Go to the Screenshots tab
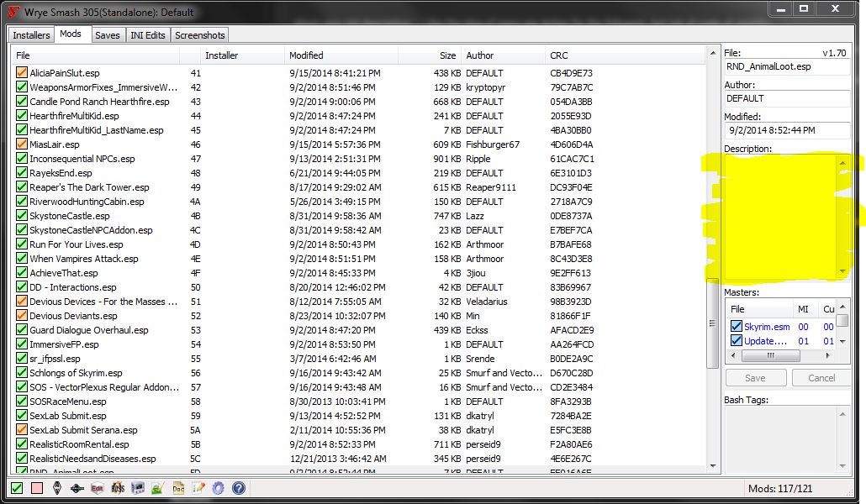Image resolution: width=866 pixels, height=504 pixels. (x=200, y=34)
